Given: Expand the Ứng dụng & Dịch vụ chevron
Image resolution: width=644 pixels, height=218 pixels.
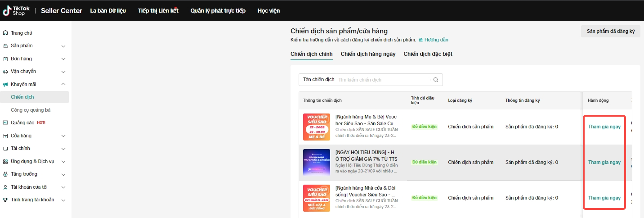Looking at the screenshot, I should click(x=63, y=161).
